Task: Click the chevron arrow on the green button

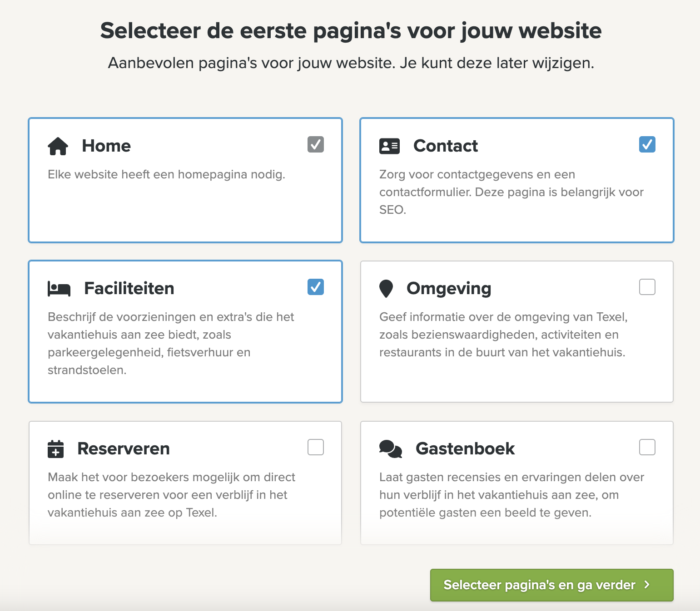Action: (647, 585)
